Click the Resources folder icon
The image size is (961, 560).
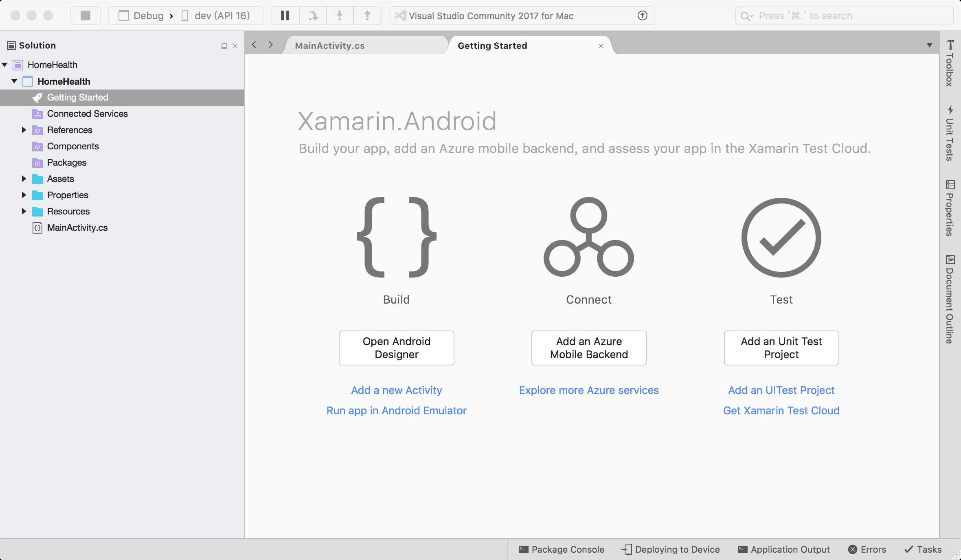(x=37, y=212)
